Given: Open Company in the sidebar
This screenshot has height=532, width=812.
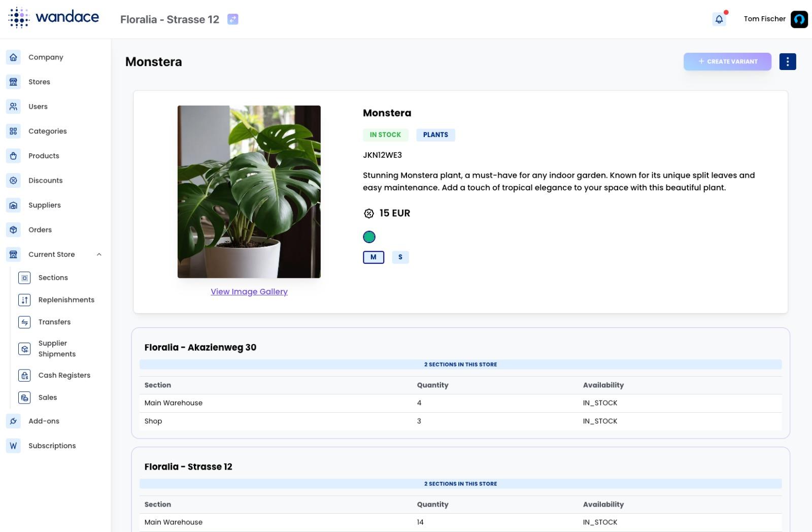Looking at the screenshot, I should (x=46, y=57).
